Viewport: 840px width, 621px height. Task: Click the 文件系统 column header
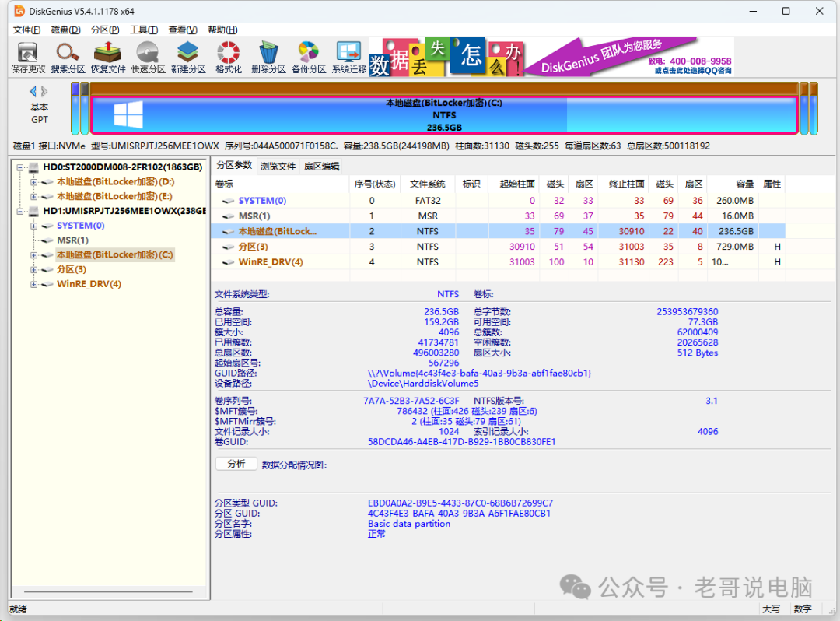pyautogui.click(x=427, y=184)
